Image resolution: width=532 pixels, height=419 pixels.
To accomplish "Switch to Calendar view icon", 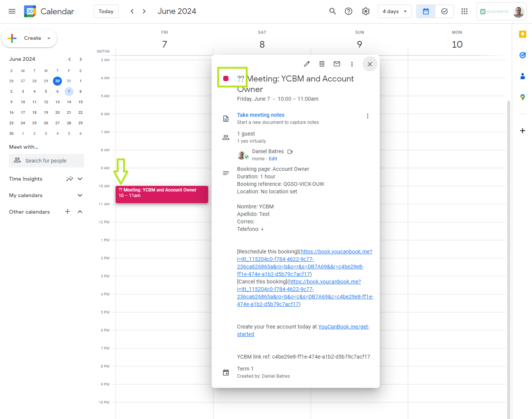I will [426, 11].
